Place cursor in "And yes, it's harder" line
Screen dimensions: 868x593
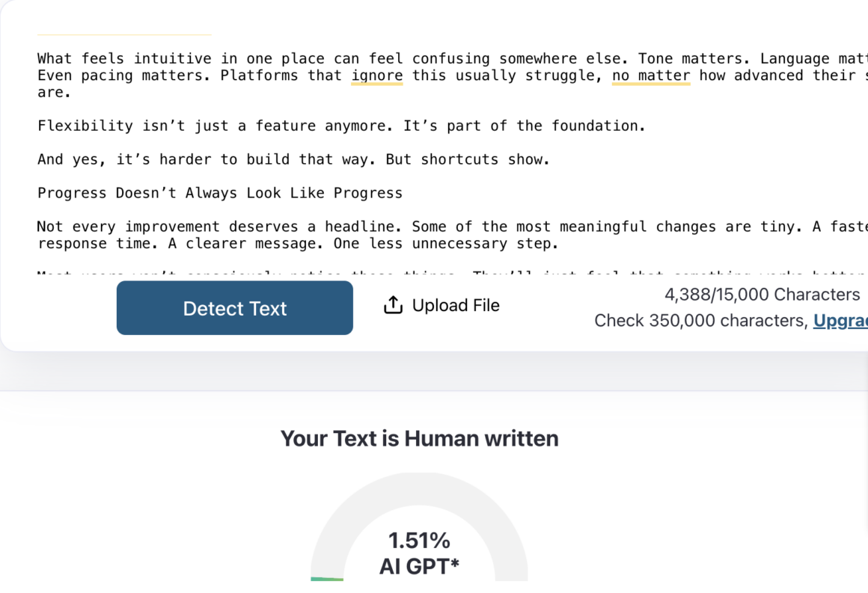point(293,159)
